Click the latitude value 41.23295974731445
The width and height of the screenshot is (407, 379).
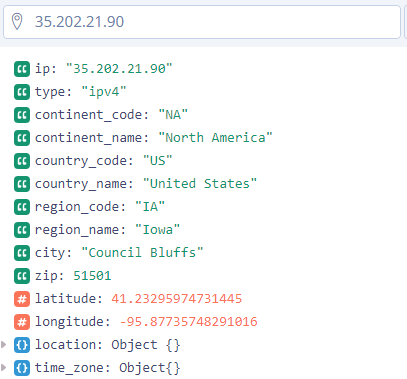click(177, 299)
